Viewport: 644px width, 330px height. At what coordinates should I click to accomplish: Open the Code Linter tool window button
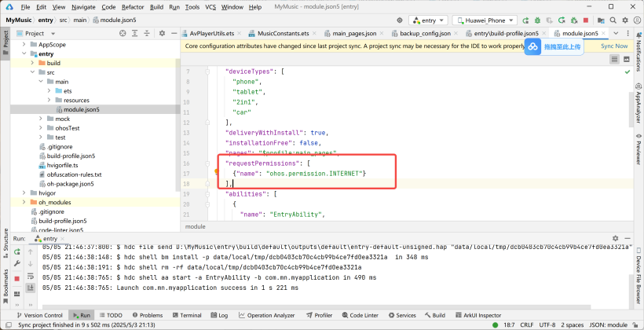[360, 315]
